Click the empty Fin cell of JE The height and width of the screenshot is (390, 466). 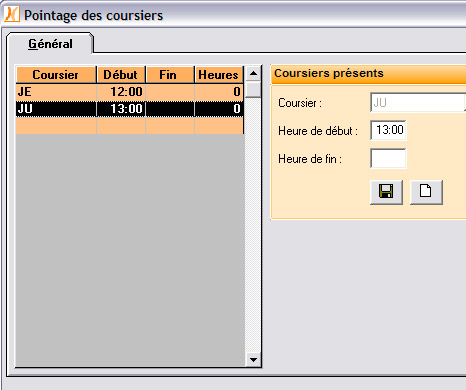click(170, 92)
